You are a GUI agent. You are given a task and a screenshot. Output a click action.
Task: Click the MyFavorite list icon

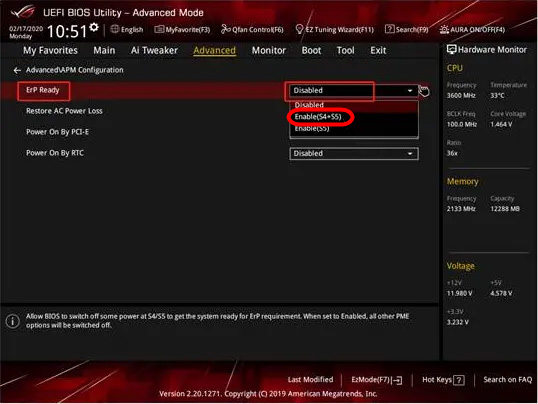[159, 29]
